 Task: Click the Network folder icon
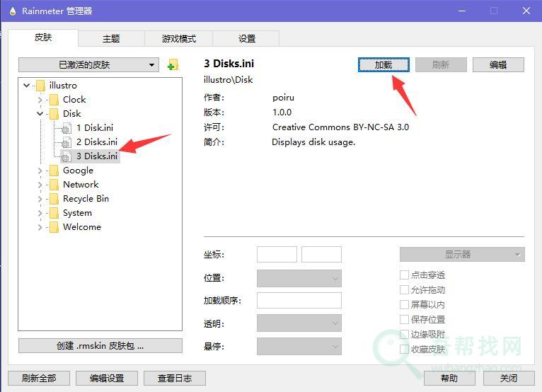54,185
